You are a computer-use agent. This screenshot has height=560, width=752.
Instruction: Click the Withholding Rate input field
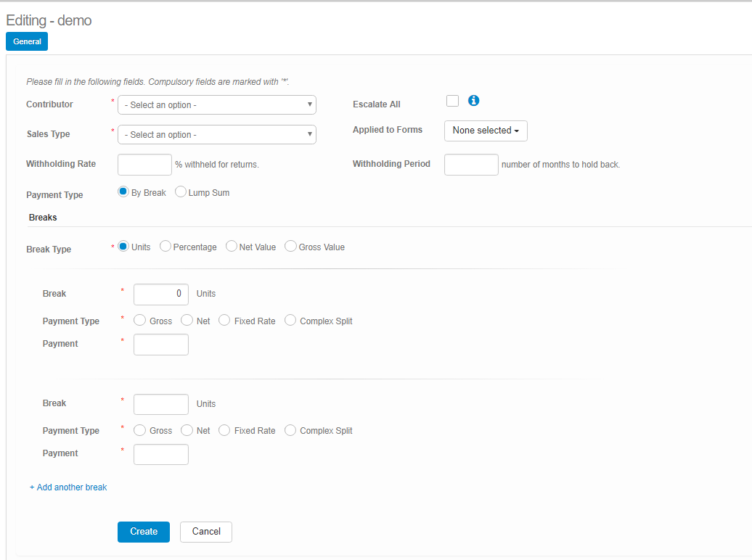pos(144,165)
